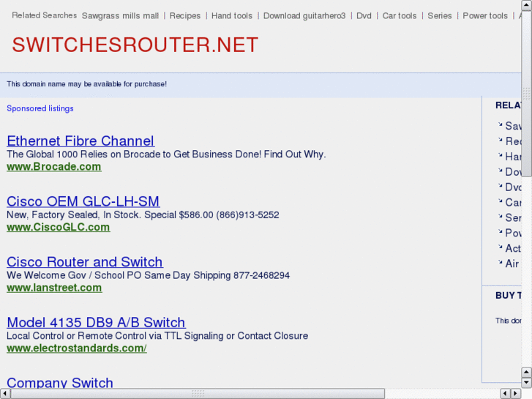Select Series in related searches bar

[x=439, y=16]
